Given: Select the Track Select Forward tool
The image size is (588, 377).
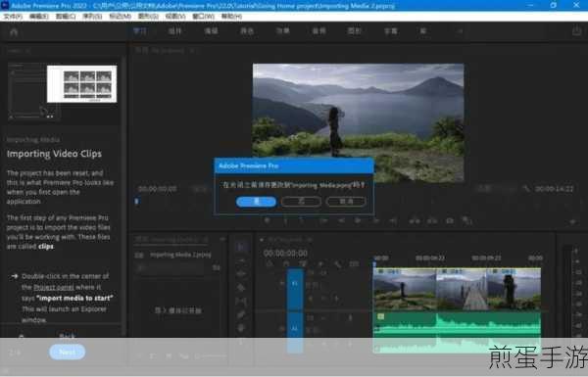Looking at the screenshot, I should tap(241, 260).
